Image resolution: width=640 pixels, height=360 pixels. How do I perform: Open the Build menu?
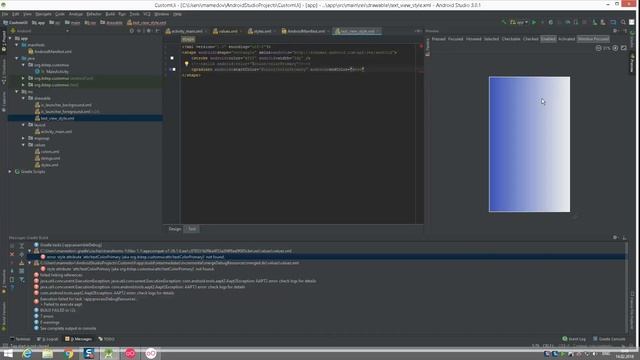110,14
